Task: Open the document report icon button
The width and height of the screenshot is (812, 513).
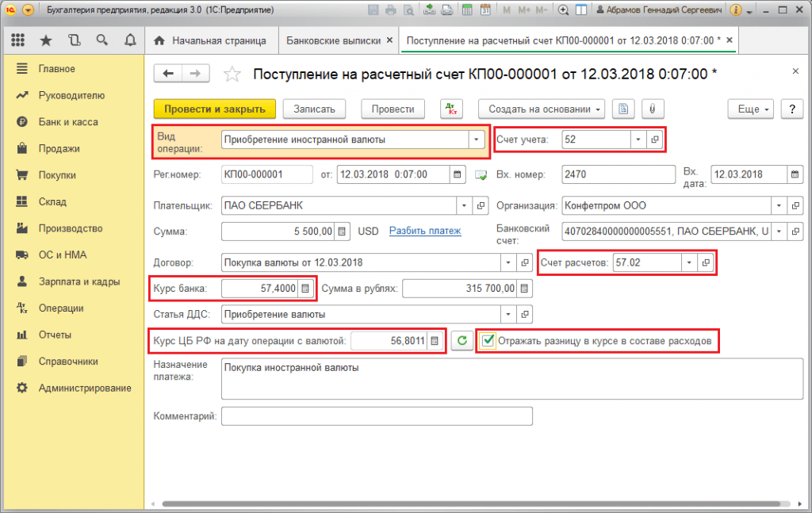Action: point(623,109)
